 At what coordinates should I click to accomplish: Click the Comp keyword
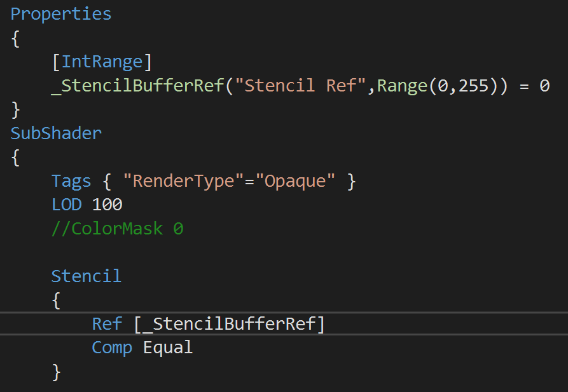click(x=112, y=348)
